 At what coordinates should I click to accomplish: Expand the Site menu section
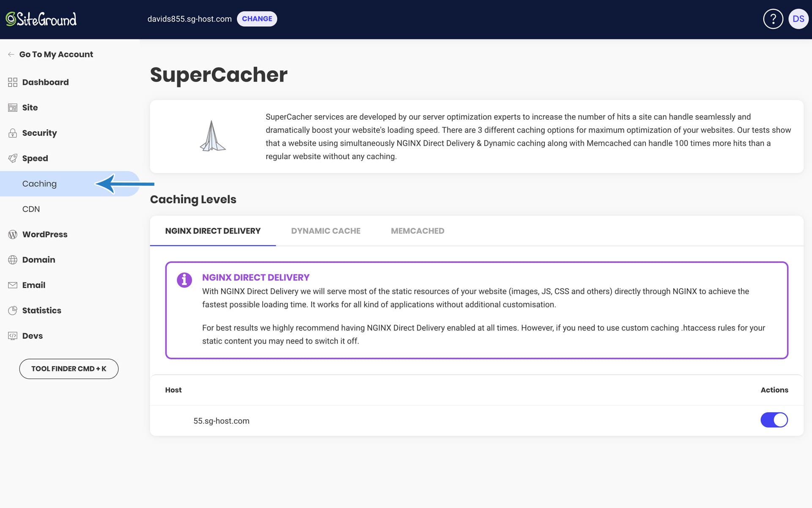tap(30, 108)
